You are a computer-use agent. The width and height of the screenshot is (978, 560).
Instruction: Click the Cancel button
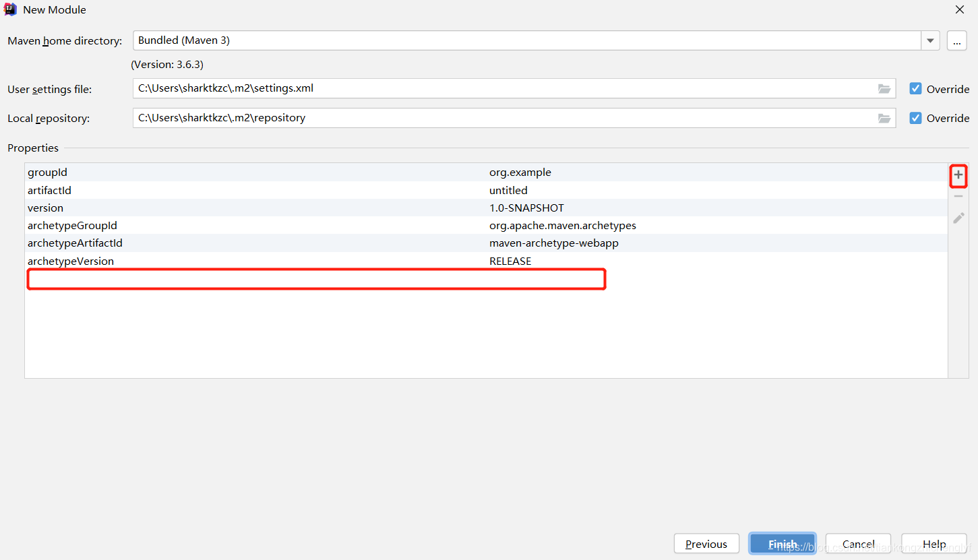click(x=858, y=544)
